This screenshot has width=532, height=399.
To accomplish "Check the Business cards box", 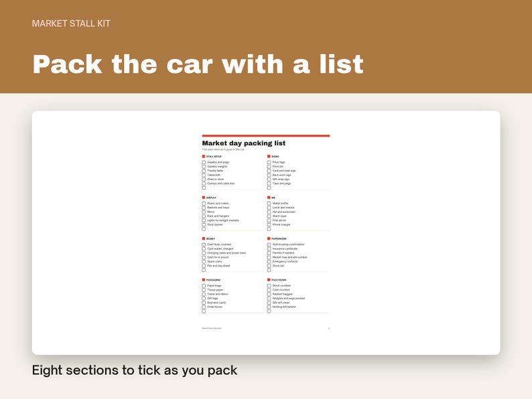I will (x=204, y=303).
